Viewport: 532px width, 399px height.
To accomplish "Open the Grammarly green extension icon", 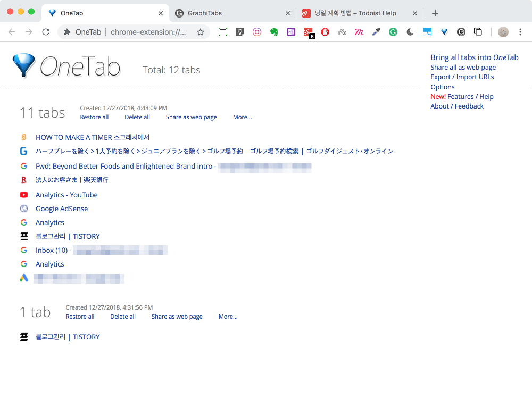I will point(393,32).
